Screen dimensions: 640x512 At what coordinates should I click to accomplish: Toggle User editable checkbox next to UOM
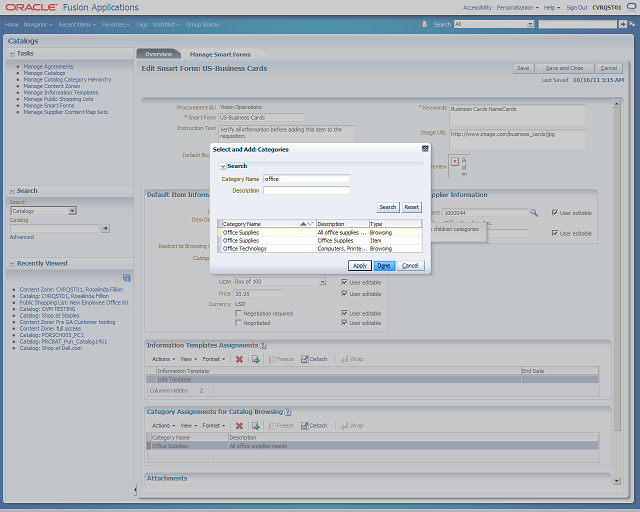pos(344,282)
